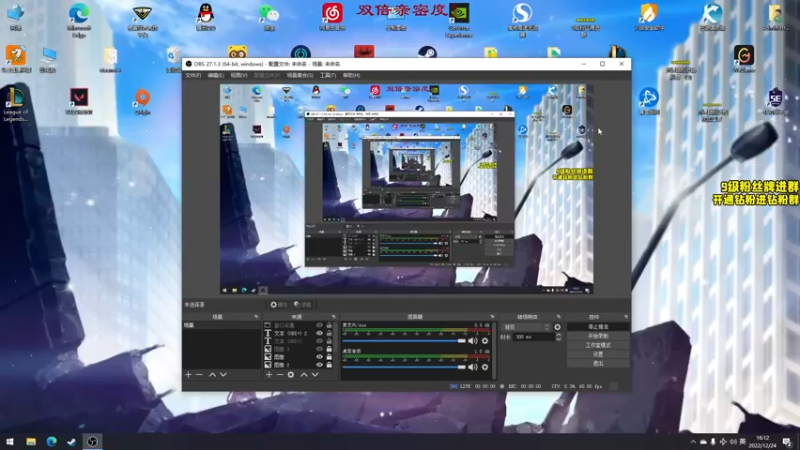Pop out the 场景 dock panel

pos(256,317)
